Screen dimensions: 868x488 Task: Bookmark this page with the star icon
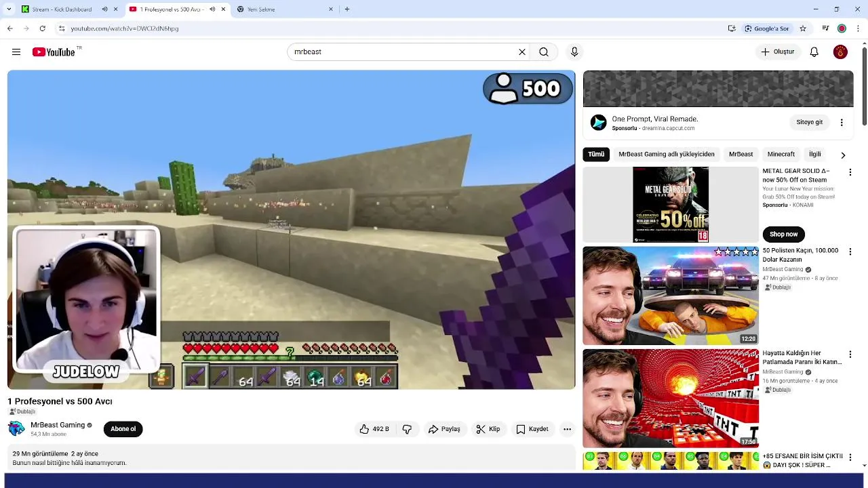(803, 28)
